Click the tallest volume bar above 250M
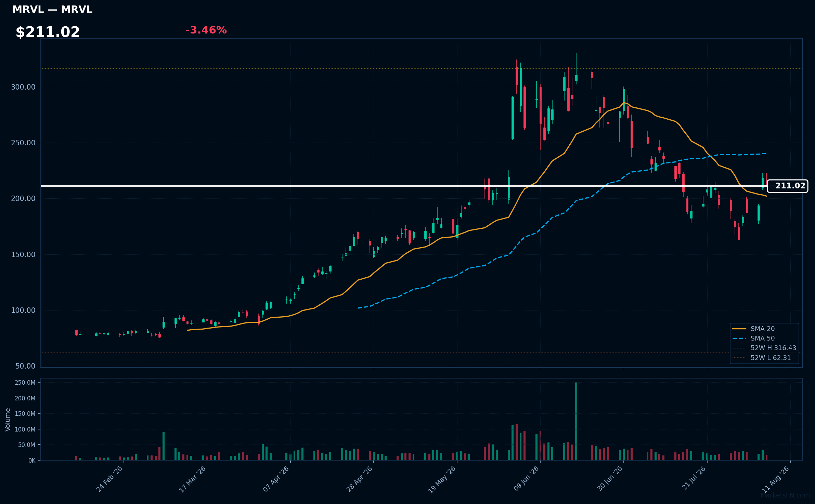 click(x=576, y=421)
